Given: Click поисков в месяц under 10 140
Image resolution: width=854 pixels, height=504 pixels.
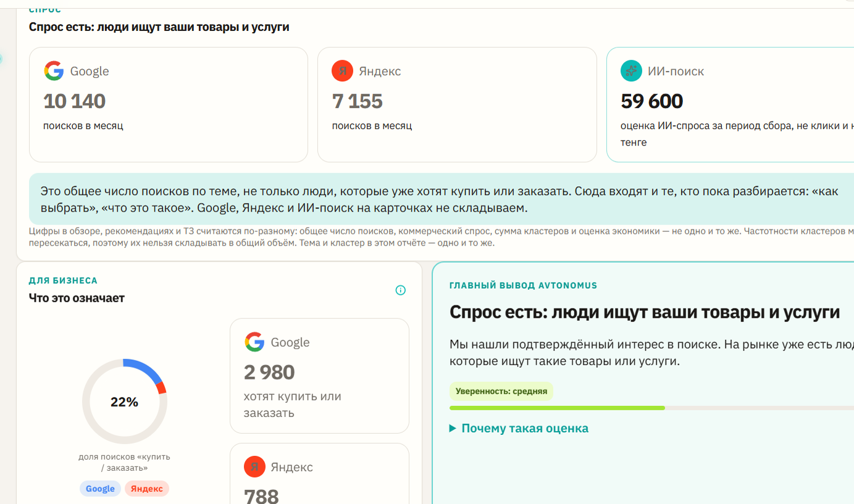Looking at the screenshot, I should coord(83,126).
